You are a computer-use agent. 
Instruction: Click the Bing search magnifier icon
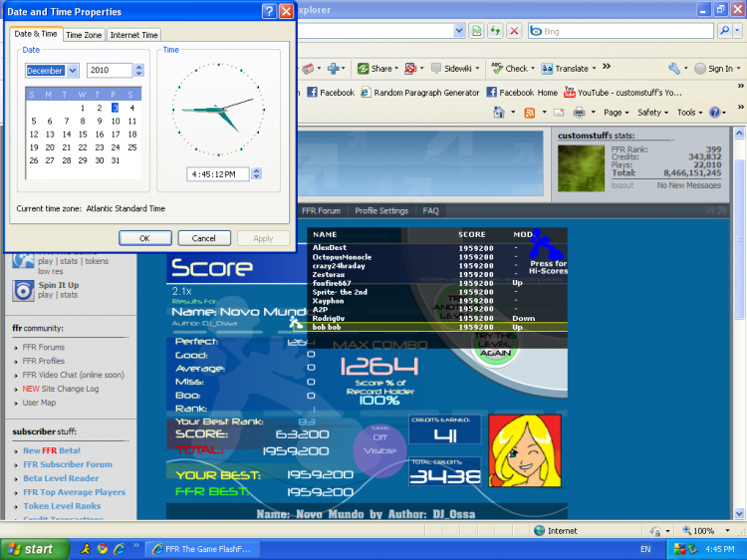click(725, 31)
